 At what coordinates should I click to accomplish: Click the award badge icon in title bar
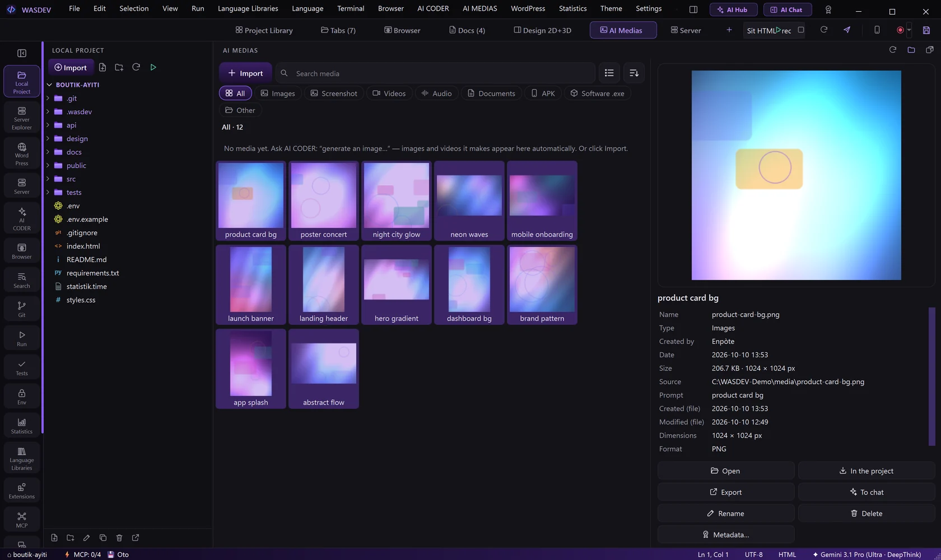click(828, 10)
